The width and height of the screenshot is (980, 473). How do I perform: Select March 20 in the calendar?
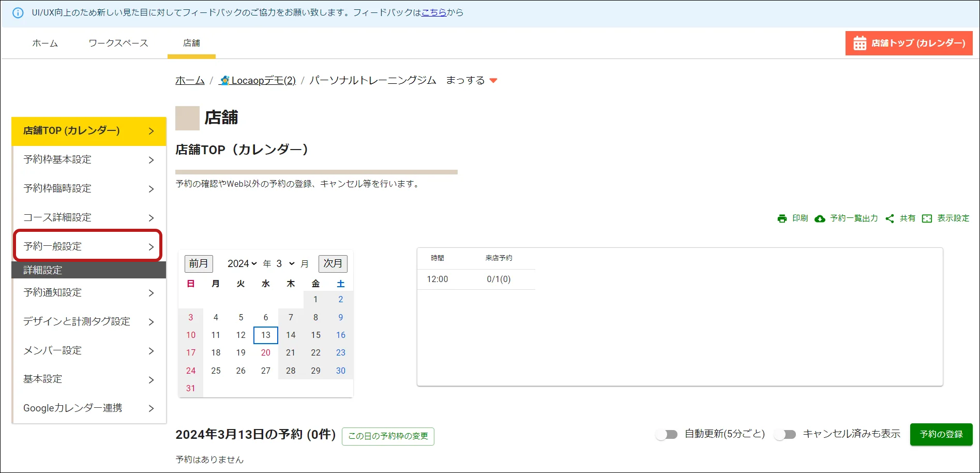point(266,353)
